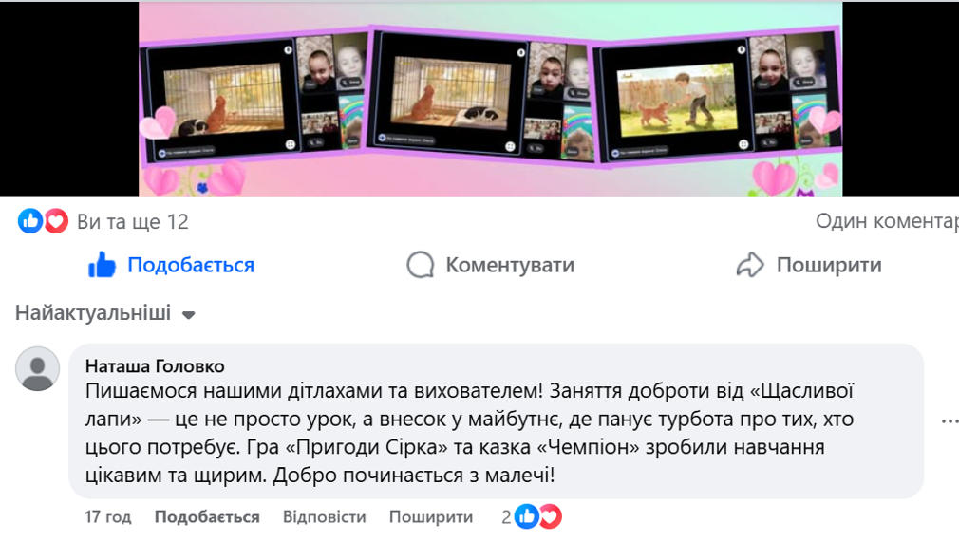Click the share arrow icon beside Поширити
Screen dimensions: 959x560
click(750, 266)
